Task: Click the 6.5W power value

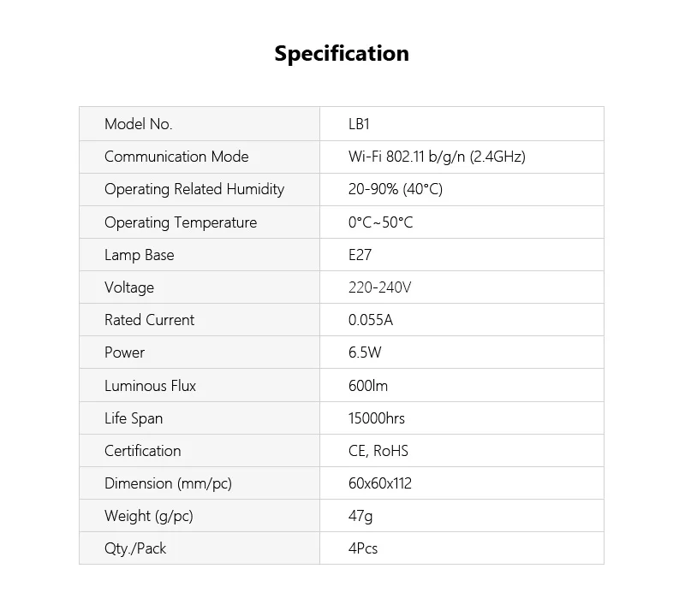Action: (x=366, y=352)
